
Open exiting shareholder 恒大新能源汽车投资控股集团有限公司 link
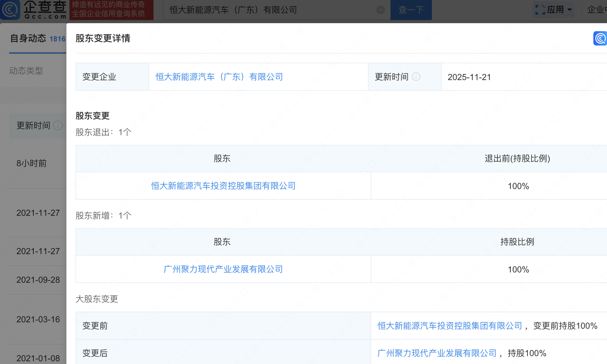(223, 186)
